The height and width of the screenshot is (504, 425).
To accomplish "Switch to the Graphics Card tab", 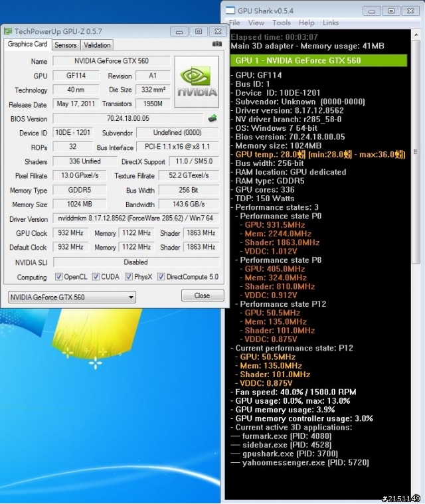I will (27, 44).
